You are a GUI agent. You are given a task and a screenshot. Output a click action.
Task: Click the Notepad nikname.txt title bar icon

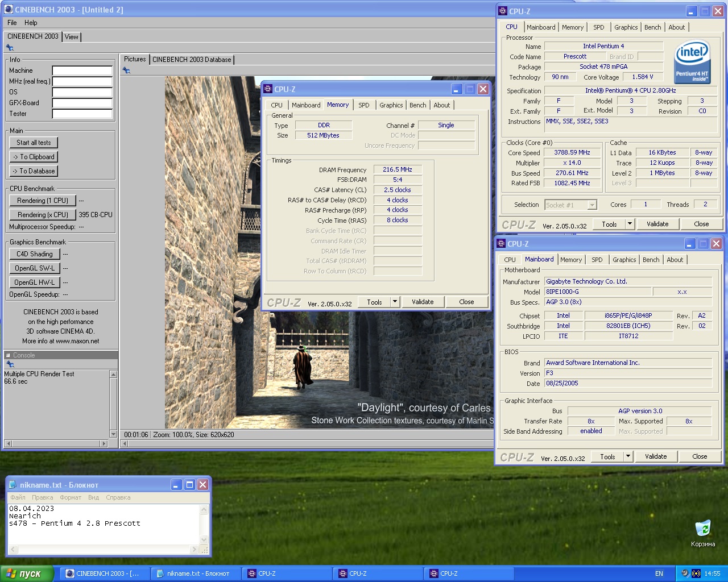coord(13,485)
